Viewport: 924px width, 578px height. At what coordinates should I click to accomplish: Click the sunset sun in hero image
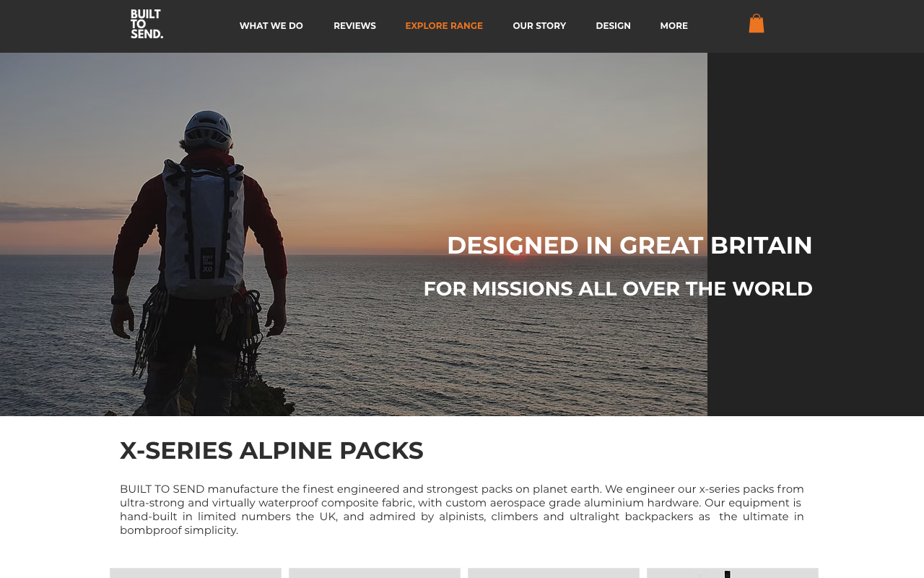coord(515,251)
